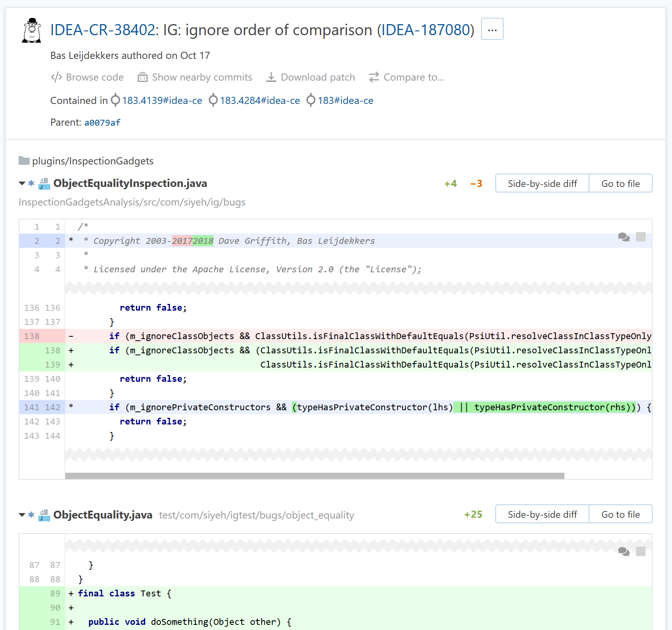This screenshot has width=672, height=630.
Task: Collapse the ObjectEquality.java diff section
Action: coord(22,515)
